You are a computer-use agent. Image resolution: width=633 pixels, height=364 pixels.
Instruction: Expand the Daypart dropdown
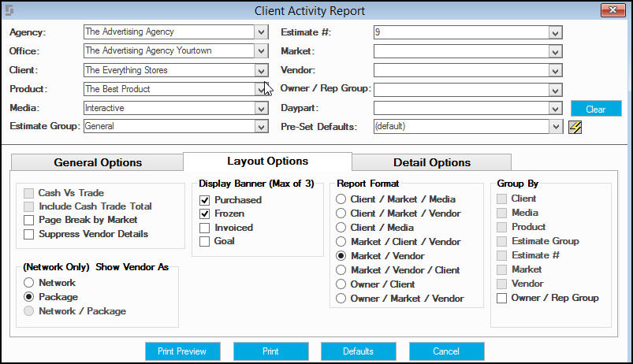(x=555, y=108)
